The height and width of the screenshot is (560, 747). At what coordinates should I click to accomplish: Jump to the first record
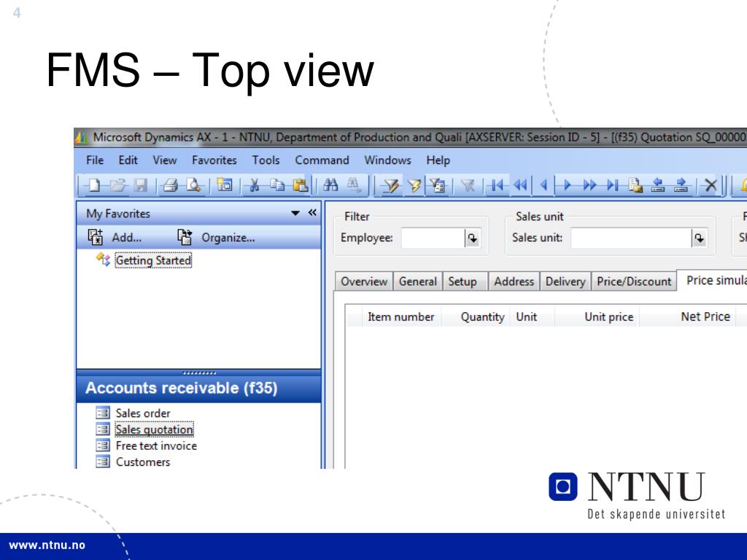[498, 184]
